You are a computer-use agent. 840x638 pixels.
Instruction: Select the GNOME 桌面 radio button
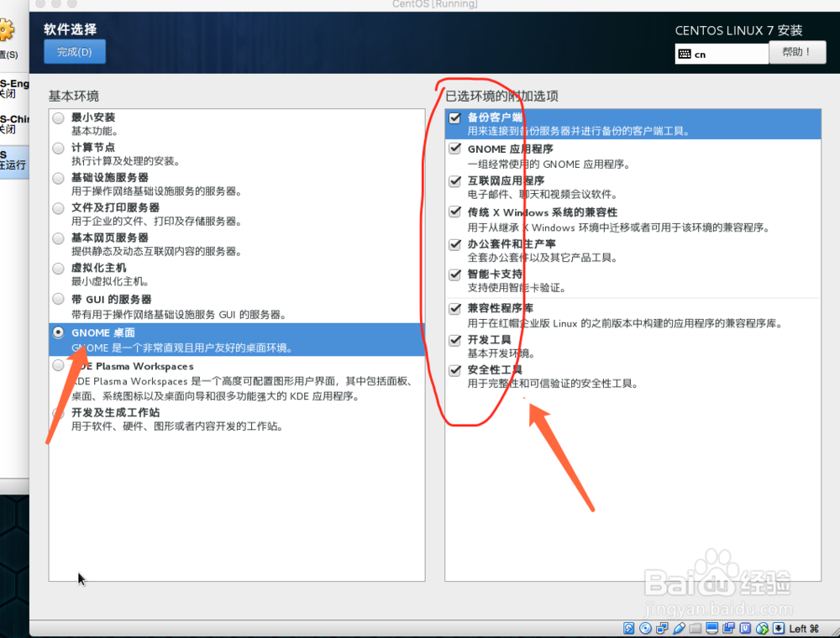pos(59,332)
